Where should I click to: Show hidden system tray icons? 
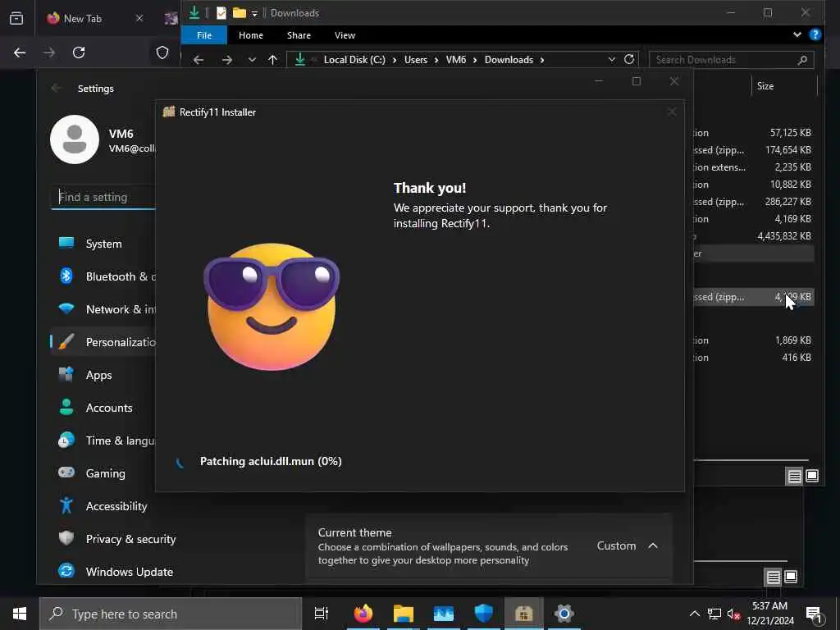click(694, 614)
